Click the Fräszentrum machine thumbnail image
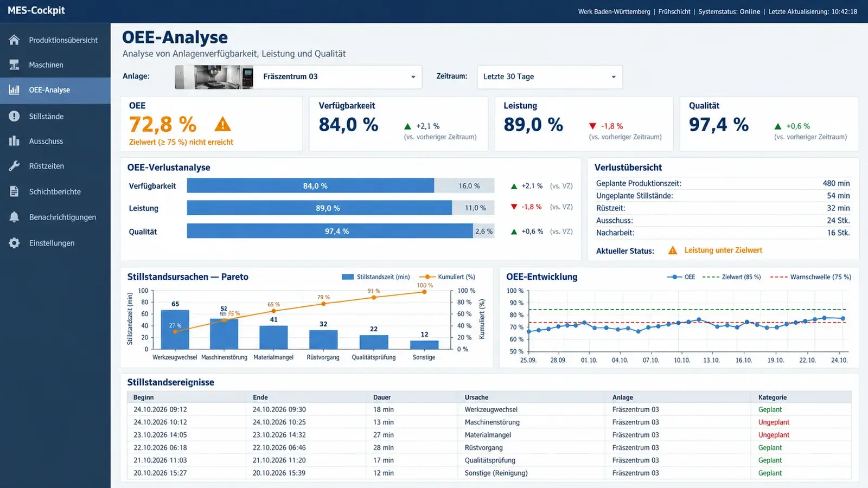 [x=214, y=77]
